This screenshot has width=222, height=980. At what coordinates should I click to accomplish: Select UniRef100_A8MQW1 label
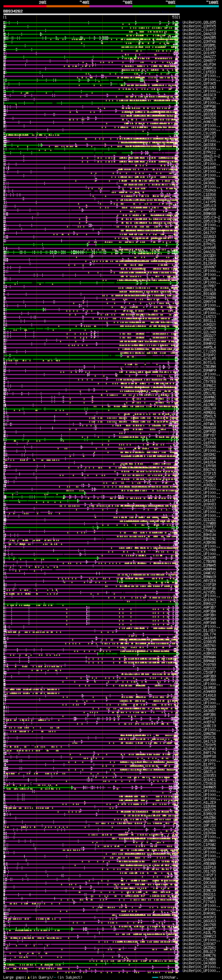pos(199,309)
